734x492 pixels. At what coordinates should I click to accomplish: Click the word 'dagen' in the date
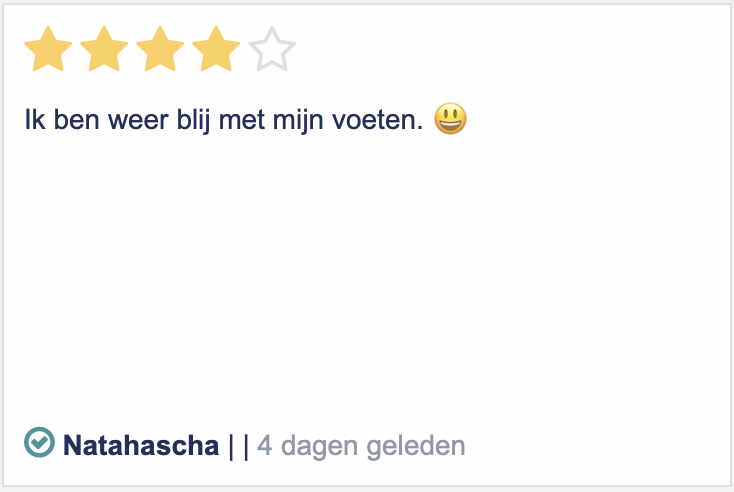pos(316,445)
